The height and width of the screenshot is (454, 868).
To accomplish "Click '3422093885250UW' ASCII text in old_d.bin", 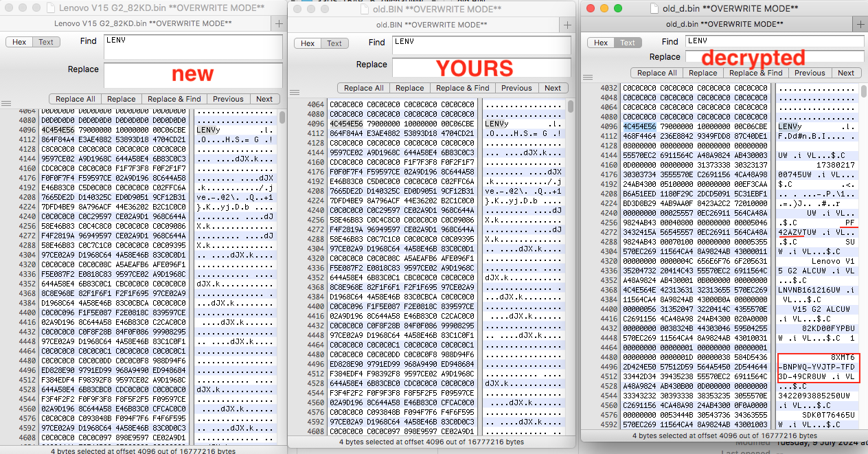I will click(x=815, y=396).
